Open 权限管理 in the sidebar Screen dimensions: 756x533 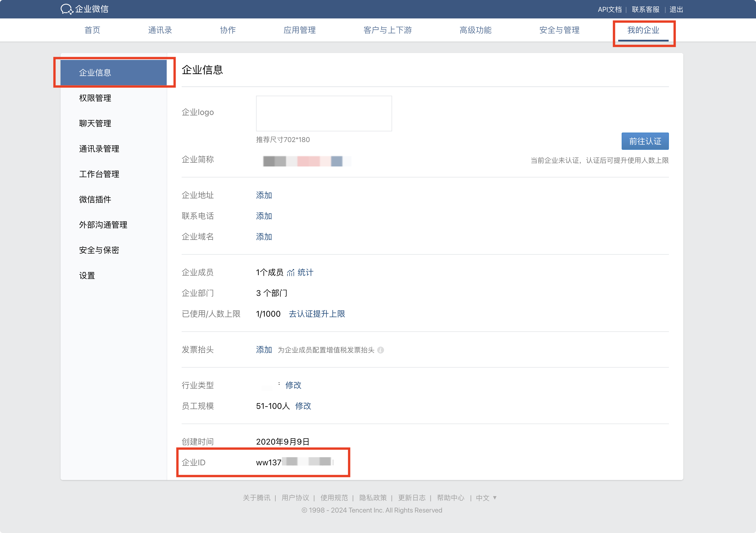click(95, 98)
